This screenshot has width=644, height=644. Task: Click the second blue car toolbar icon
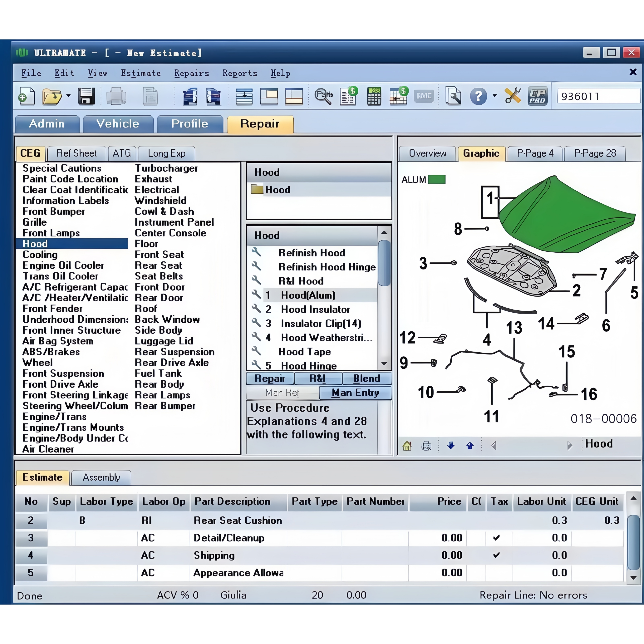pos(213,96)
